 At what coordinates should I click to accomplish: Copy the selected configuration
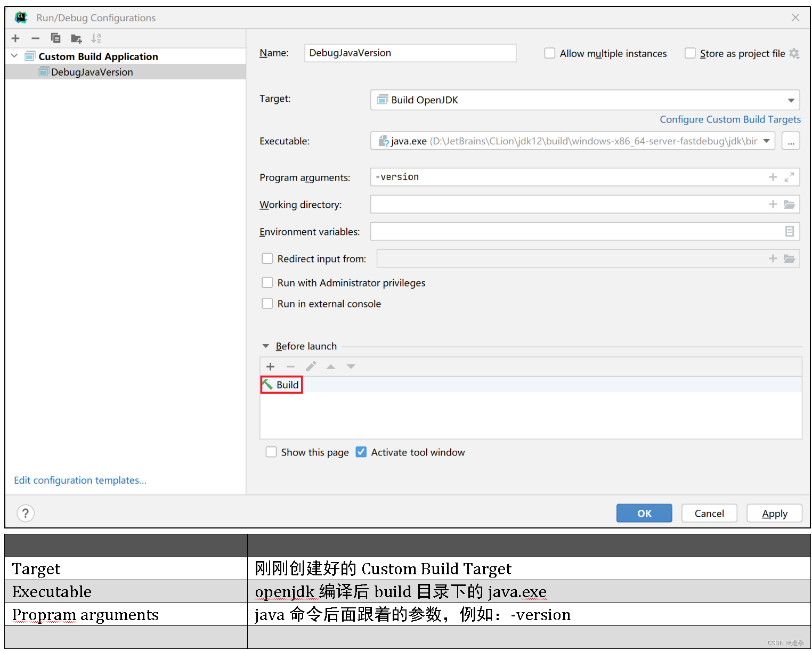[55, 38]
